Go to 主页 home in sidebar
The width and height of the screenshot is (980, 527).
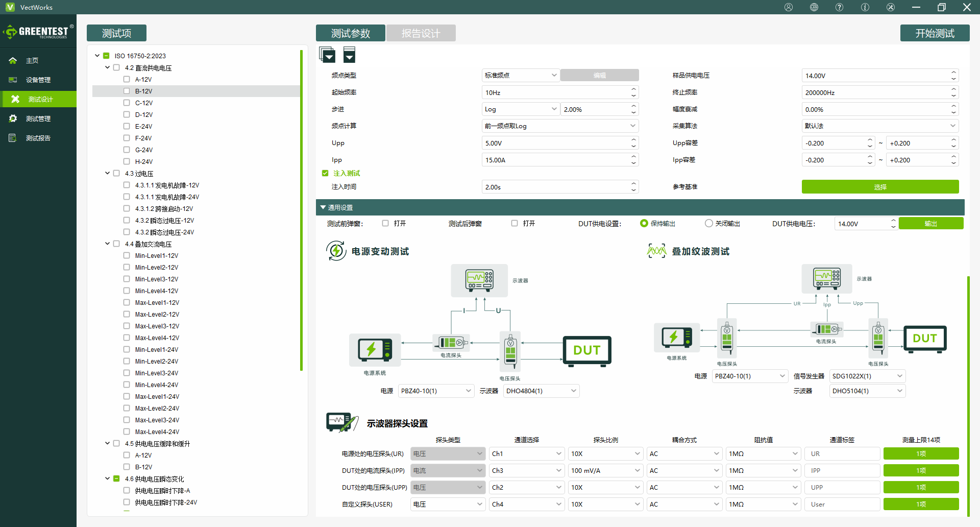click(x=32, y=60)
